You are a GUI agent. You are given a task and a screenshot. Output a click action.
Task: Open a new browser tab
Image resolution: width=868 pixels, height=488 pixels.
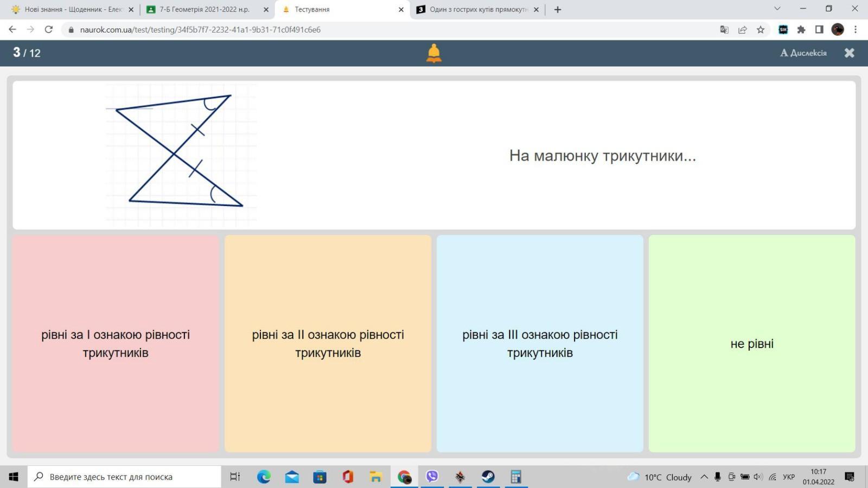tap(558, 9)
